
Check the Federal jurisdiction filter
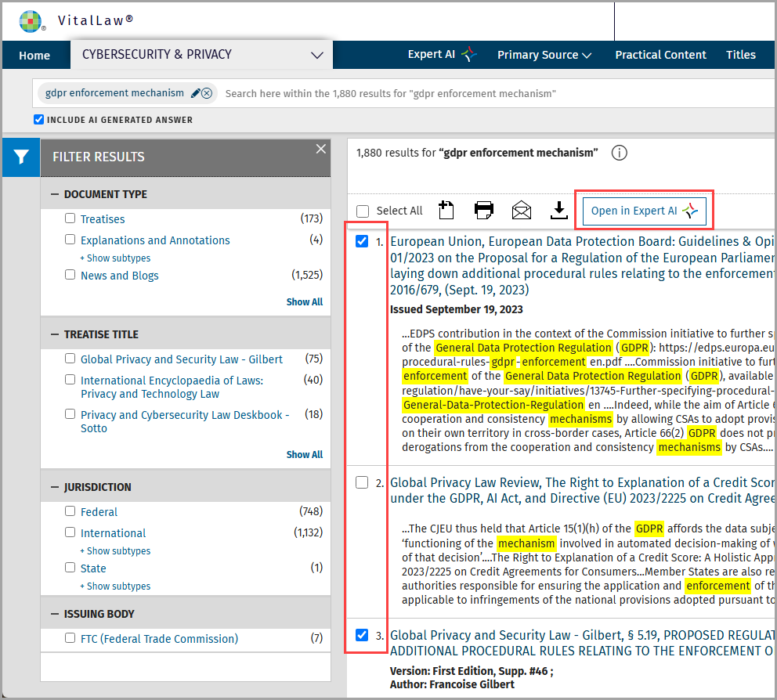(70, 511)
